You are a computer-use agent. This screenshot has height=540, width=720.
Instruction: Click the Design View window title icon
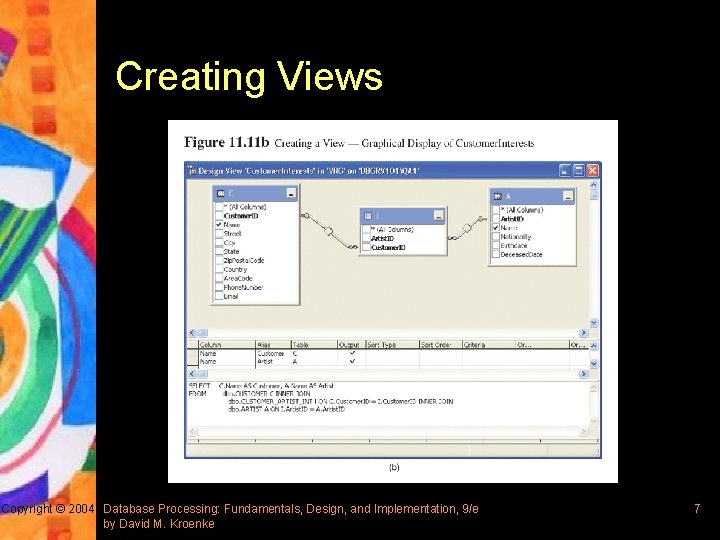(x=192, y=170)
